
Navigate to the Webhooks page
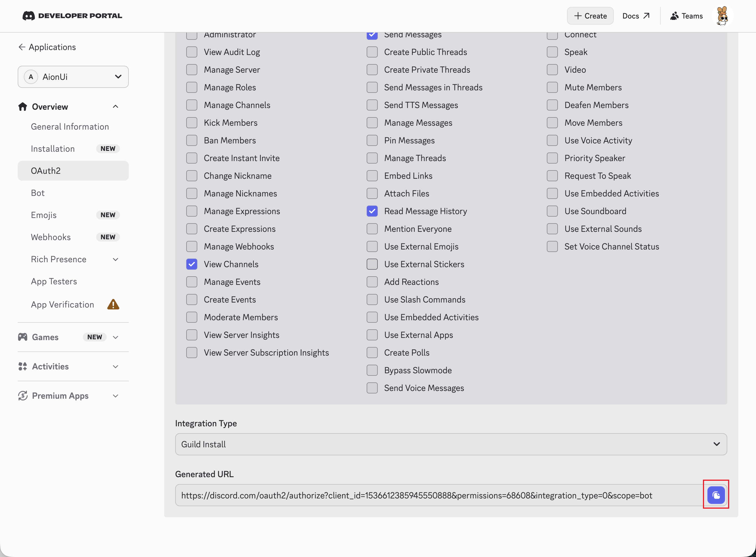click(x=51, y=237)
